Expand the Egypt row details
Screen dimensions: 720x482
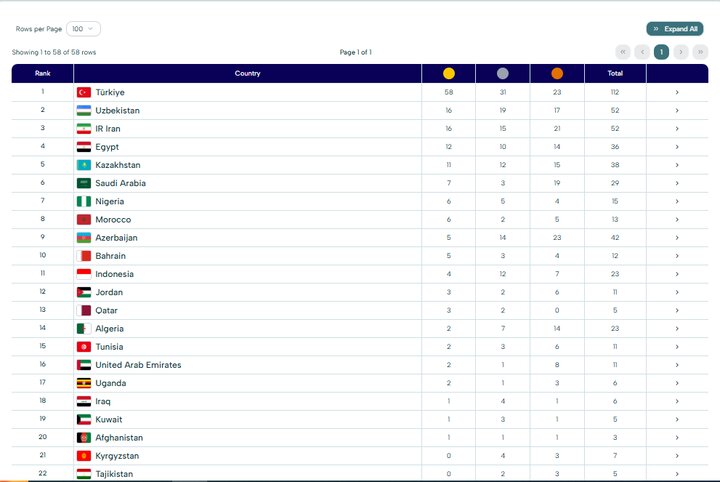pyautogui.click(x=677, y=147)
